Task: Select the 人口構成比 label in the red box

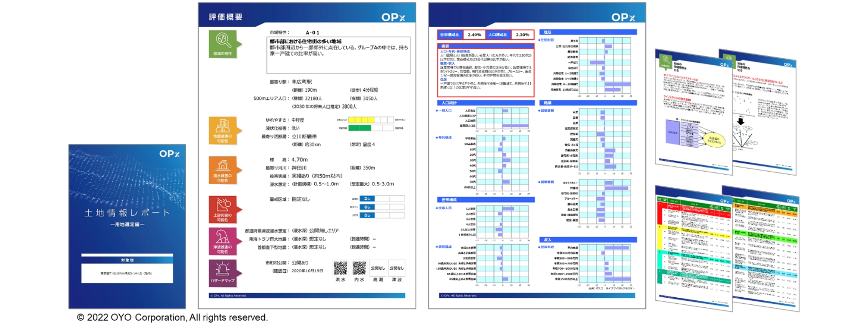Action: [498, 35]
